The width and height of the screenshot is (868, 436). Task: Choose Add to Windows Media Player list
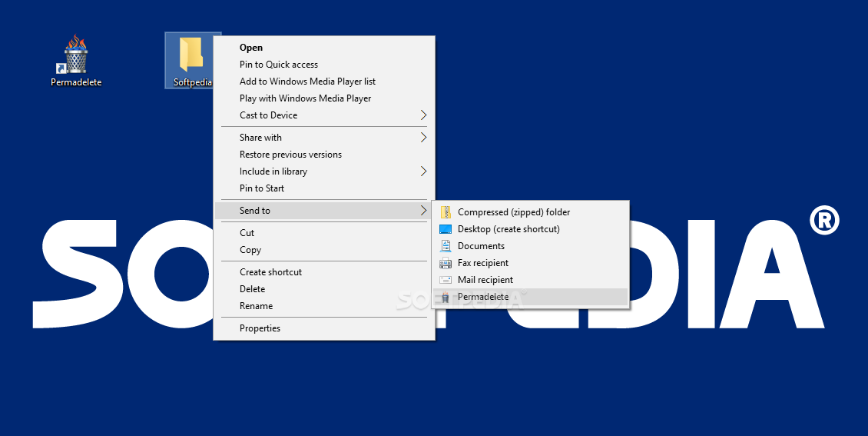[324, 82]
